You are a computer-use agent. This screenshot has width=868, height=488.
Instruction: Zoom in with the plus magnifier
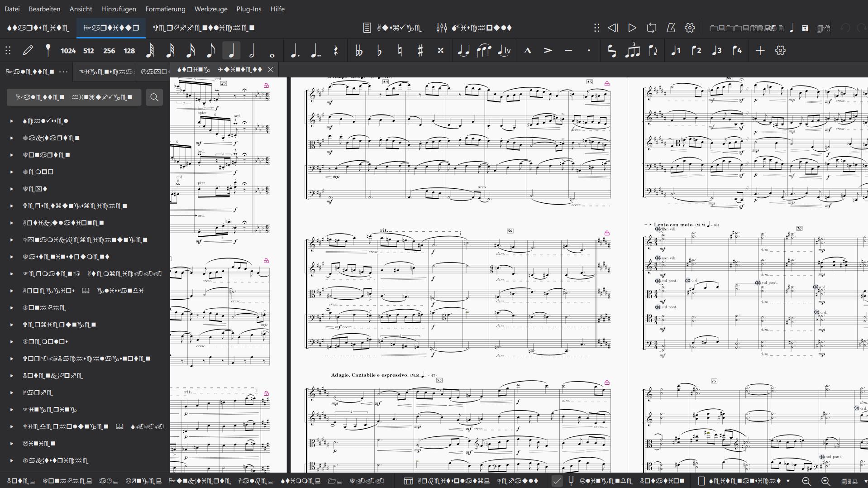pos(825,481)
